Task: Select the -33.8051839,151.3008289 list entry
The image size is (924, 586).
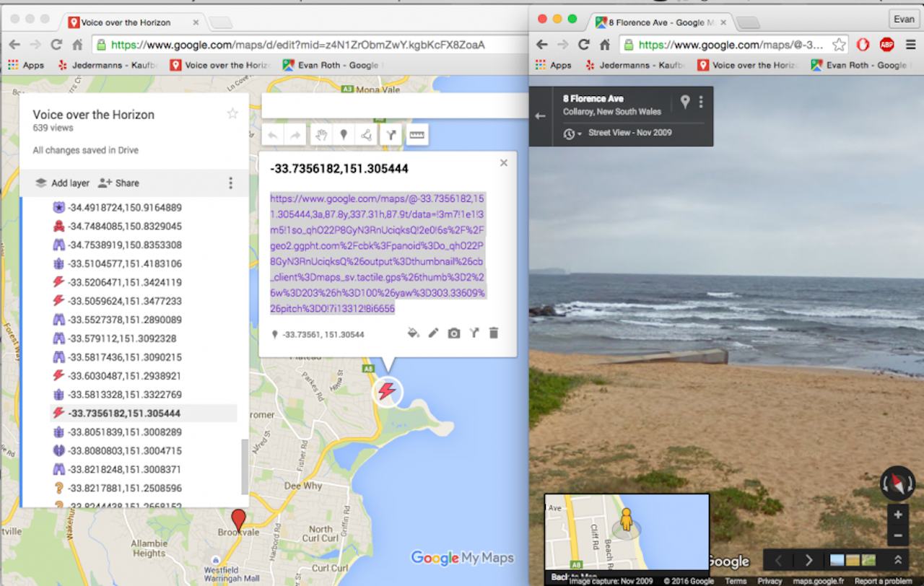Action: (x=124, y=432)
